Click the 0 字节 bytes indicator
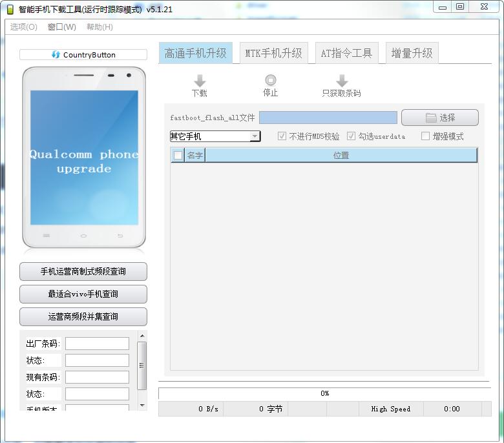The image size is (504, 443). (x=271, y=409)
